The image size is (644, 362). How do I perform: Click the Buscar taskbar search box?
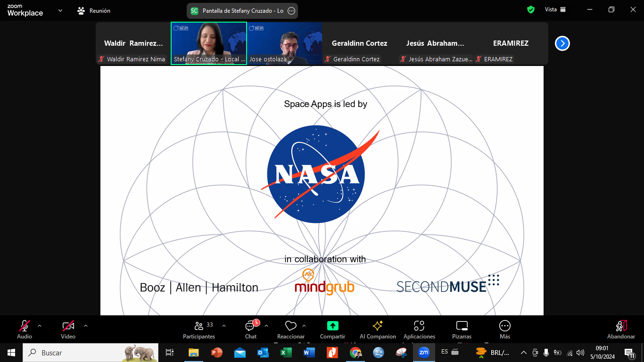(x=91, y=353)
